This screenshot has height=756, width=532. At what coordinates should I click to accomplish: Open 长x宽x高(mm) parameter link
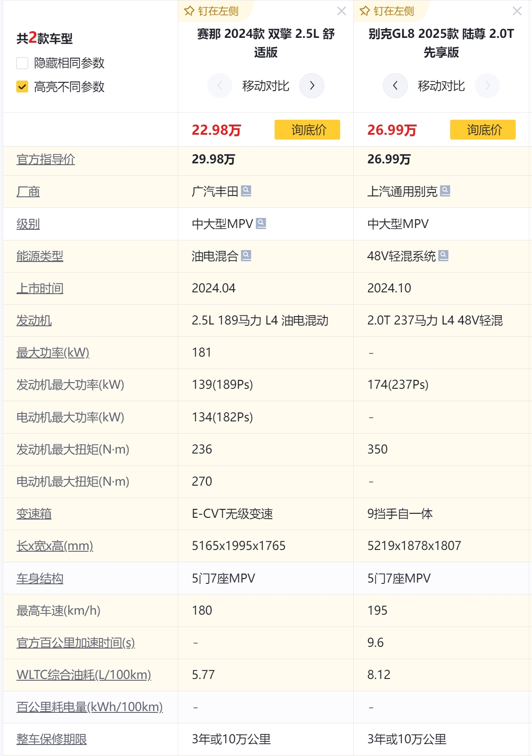click(55, 546)
